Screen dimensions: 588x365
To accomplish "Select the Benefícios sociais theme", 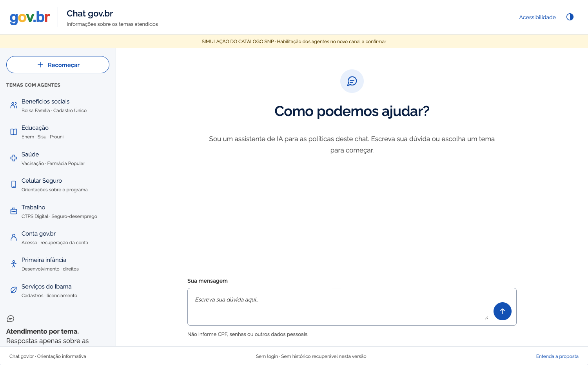I will click(58, 105).
